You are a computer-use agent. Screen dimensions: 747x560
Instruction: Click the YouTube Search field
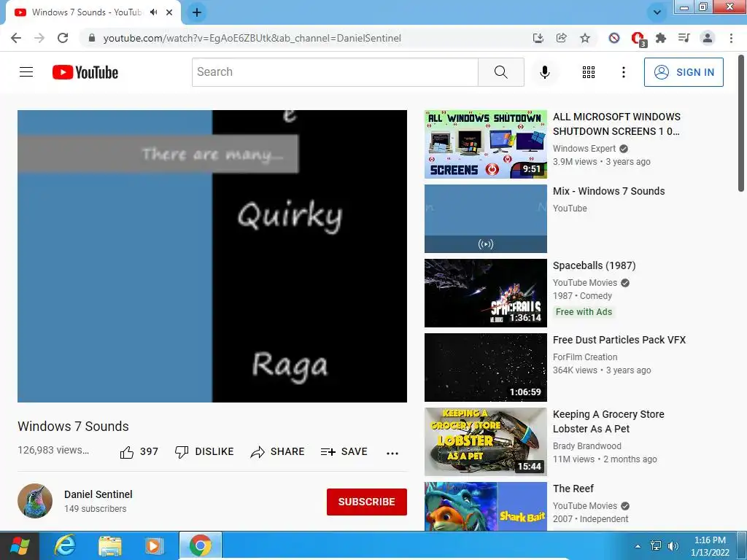(335, 72)
